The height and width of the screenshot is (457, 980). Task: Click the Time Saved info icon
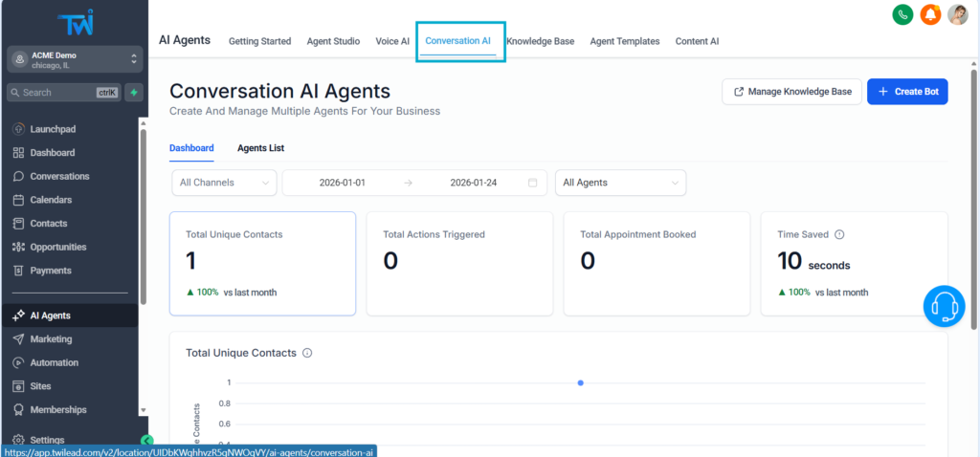pyautogui.click(x=839, y=234)
